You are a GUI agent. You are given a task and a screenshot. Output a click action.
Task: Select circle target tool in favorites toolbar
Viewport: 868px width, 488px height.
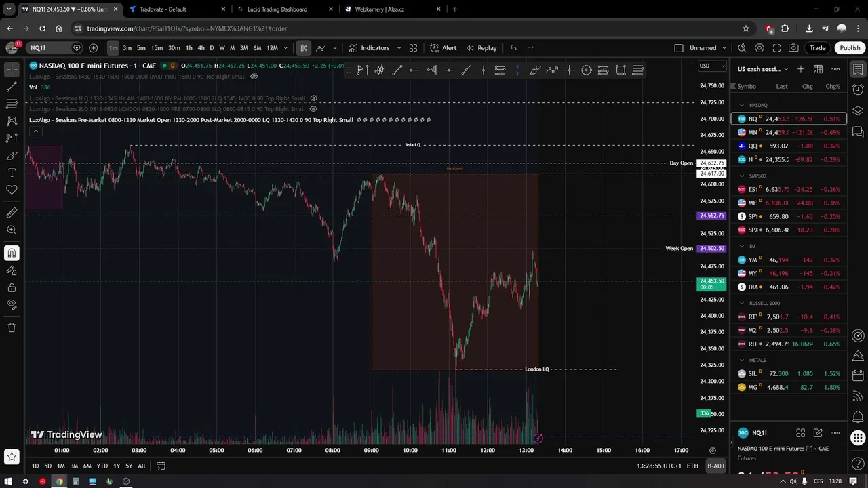pyautogui.click(x=587, y=70)
